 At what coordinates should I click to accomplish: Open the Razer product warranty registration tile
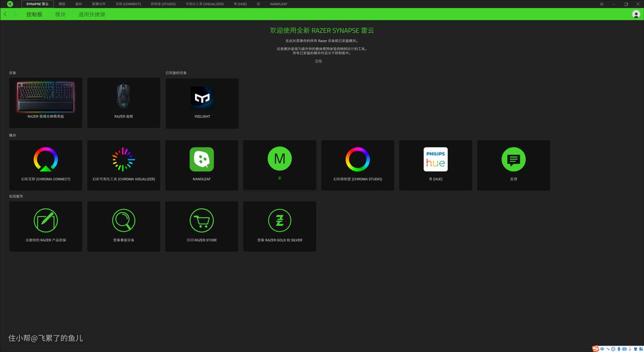tap(46, 221)
